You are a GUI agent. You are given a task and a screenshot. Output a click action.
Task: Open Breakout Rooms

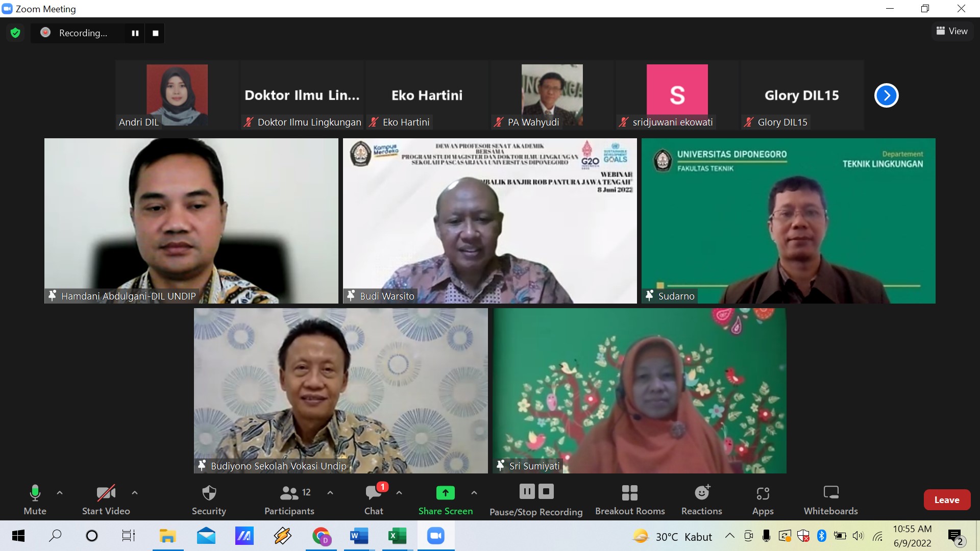tap(630, 500)
